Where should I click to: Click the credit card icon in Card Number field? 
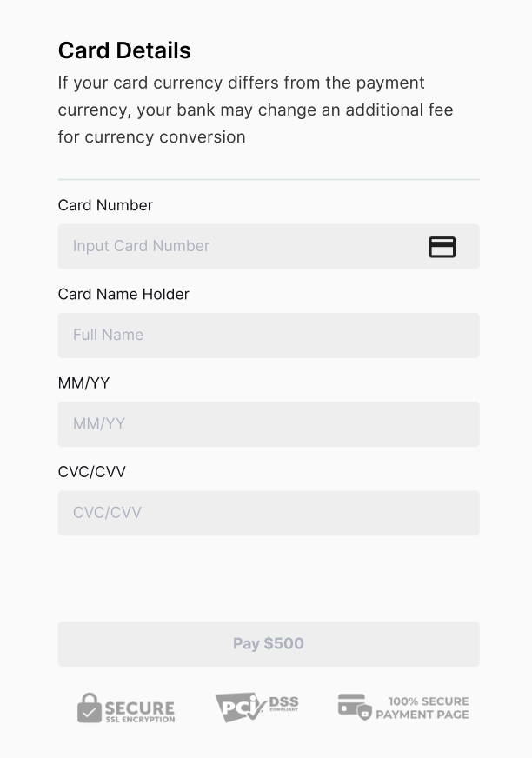(x=442, y=247)
